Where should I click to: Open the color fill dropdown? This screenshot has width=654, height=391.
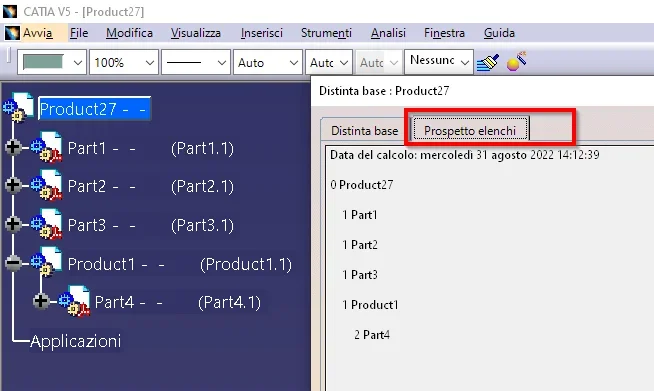78,63
